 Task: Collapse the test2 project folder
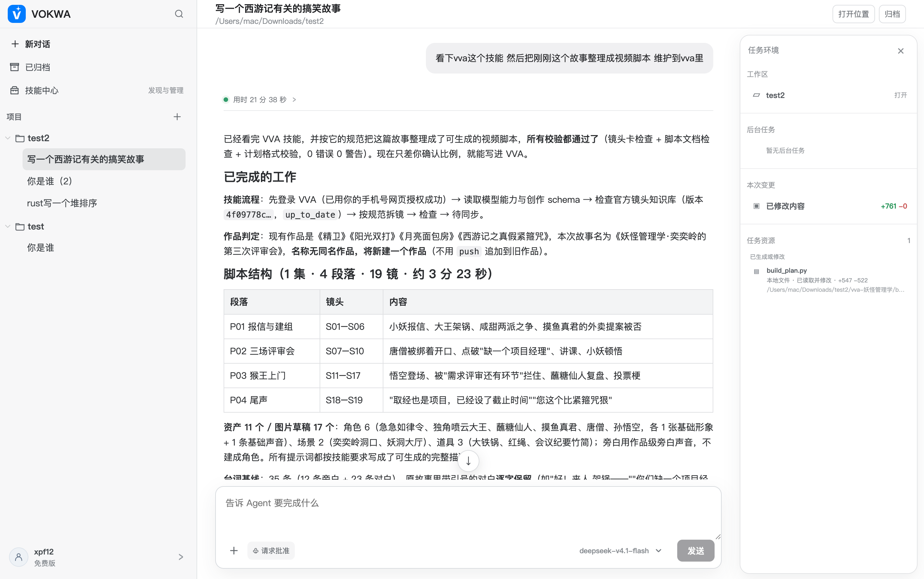pos(8,138)
